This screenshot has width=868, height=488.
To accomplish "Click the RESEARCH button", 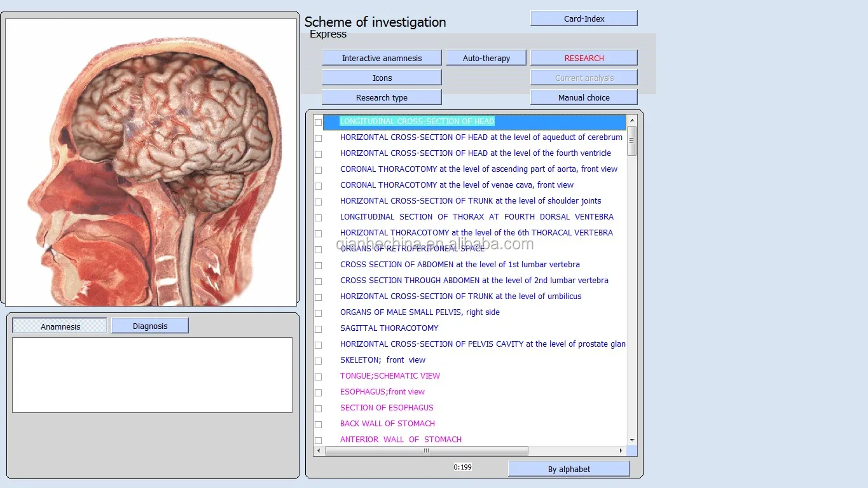I will [584, 58].
